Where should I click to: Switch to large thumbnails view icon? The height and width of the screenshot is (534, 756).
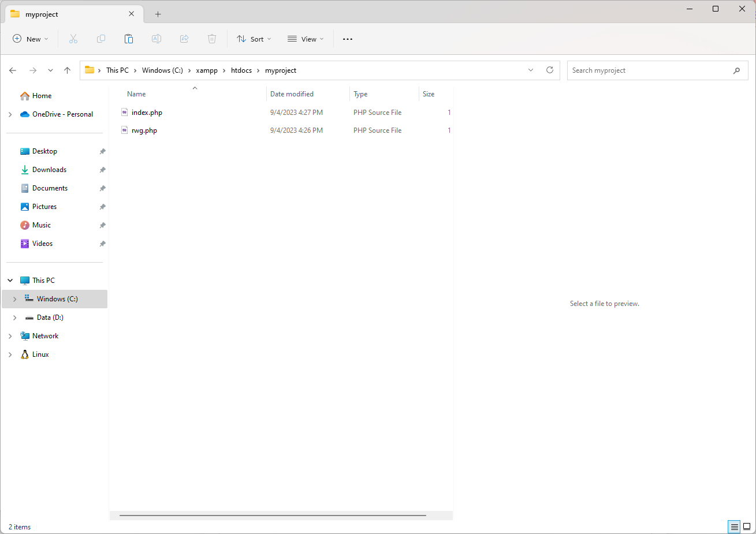[x=747, y=526]
